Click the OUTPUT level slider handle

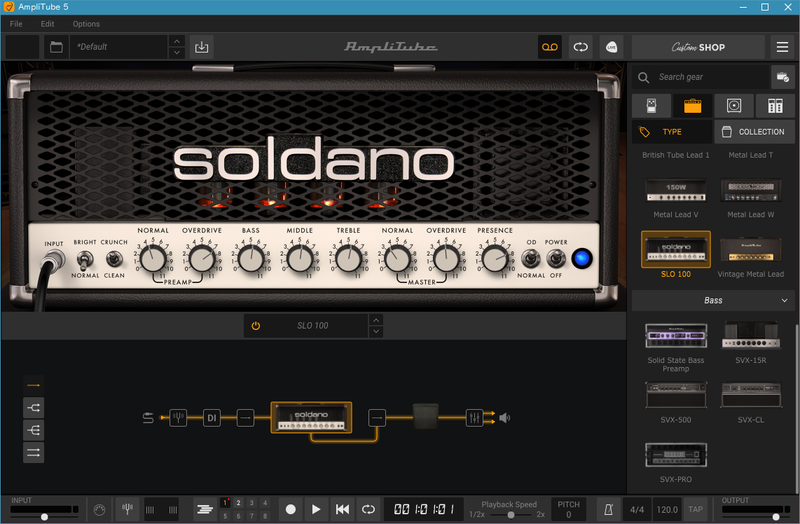coord(776,517)
